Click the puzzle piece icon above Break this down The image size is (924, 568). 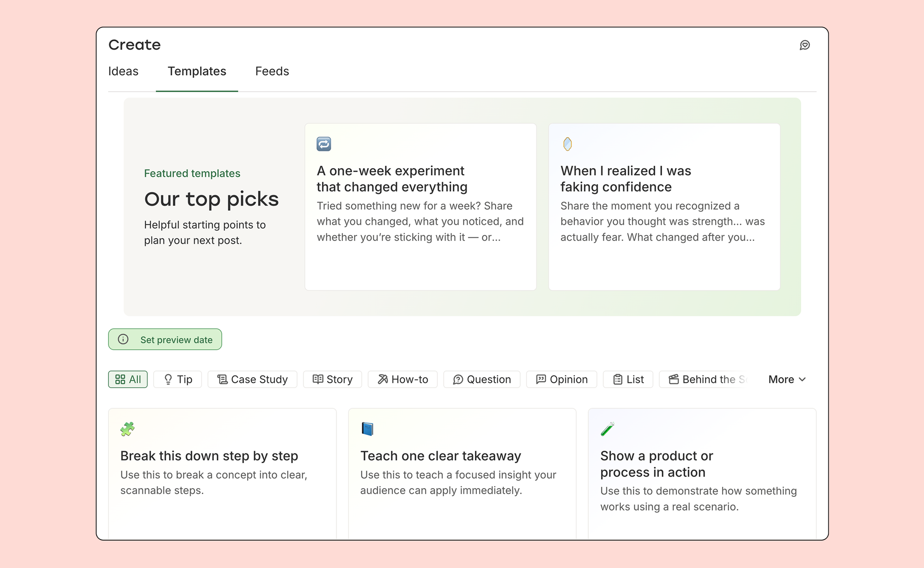pyautogui.click(x=128, y=429)
